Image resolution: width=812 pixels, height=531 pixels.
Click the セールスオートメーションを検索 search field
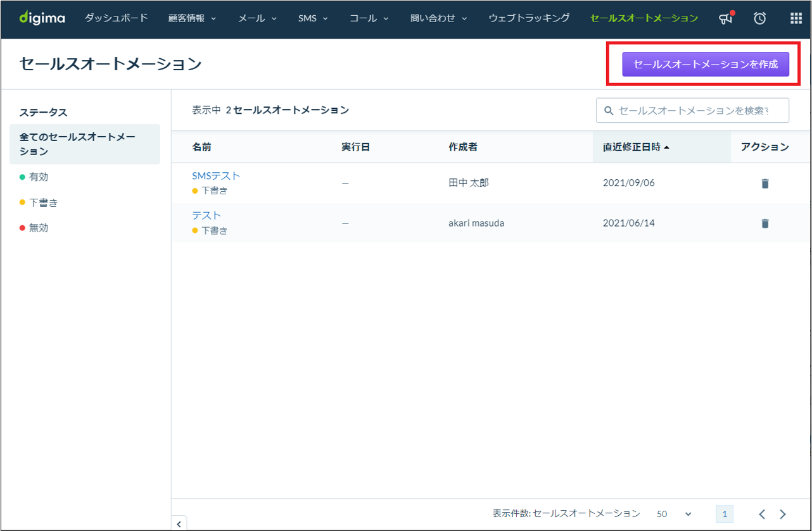[x=693, y=110]
